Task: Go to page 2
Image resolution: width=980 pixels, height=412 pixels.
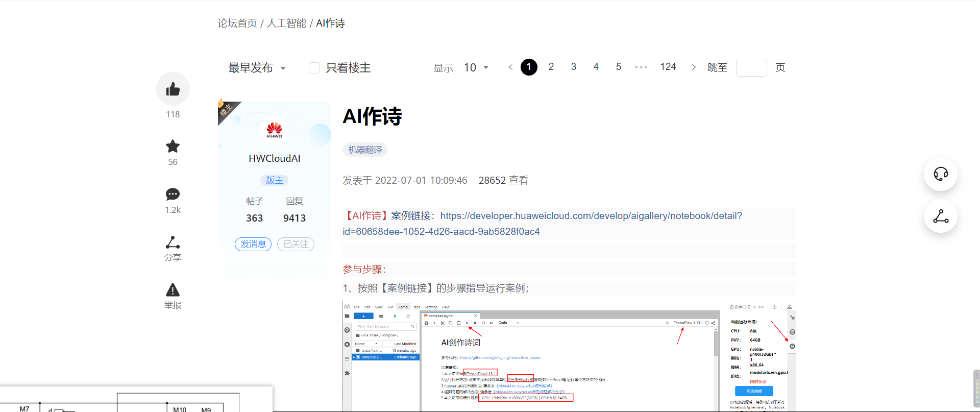Action: [551, 67]
